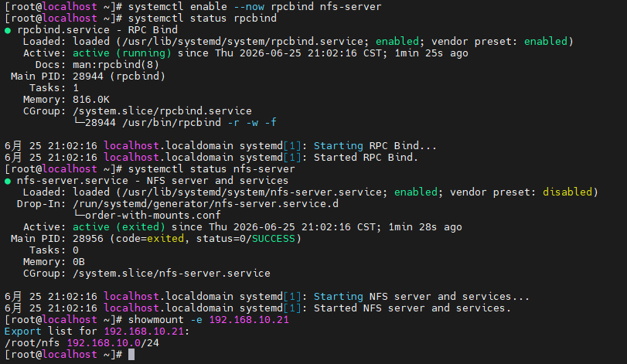Click 'active (exited)' status text
627x364 pixels.
[x=119, y=227]
